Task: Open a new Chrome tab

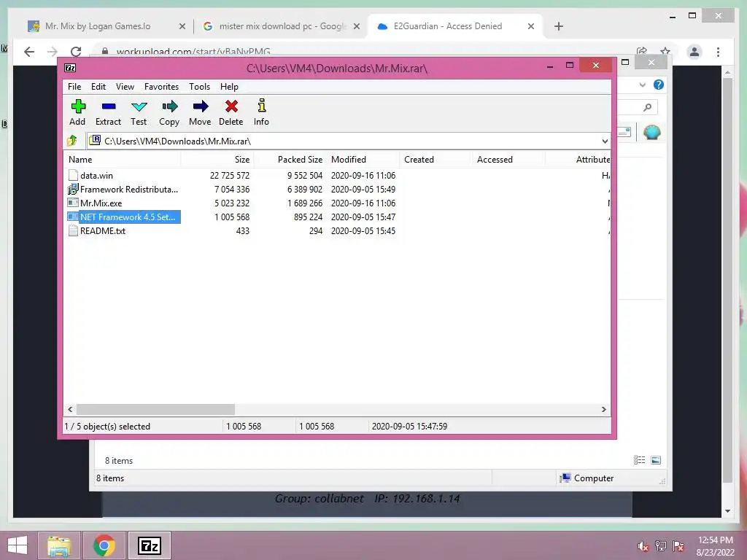Action: (559, 26)
